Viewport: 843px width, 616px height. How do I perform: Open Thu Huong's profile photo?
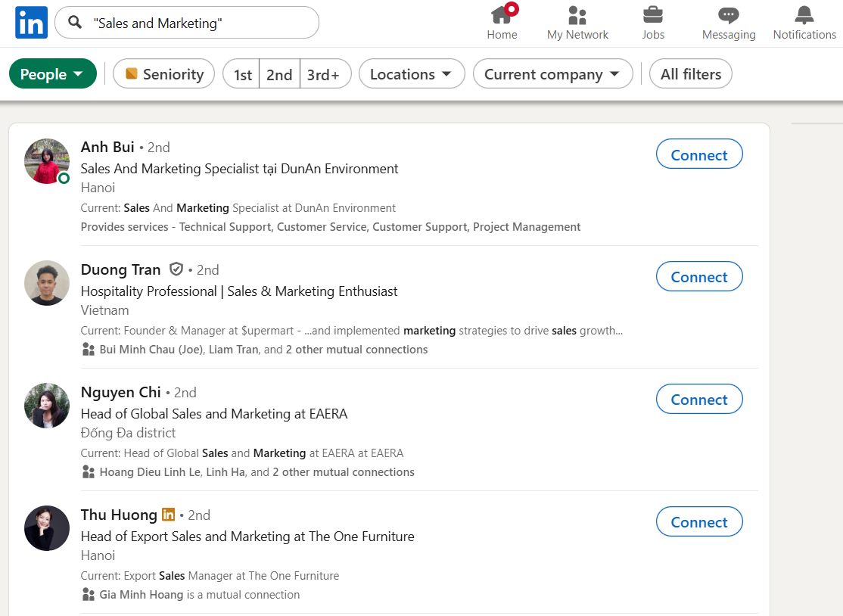[47, 528]
